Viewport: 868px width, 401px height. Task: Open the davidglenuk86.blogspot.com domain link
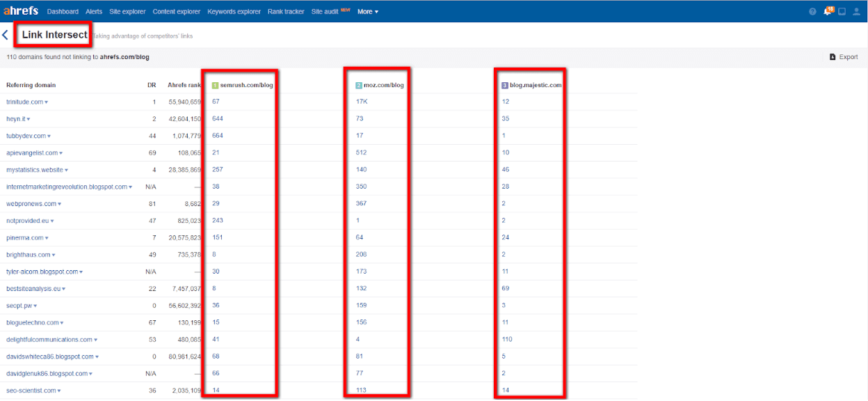pyautogui.click(x=47, y=373)
